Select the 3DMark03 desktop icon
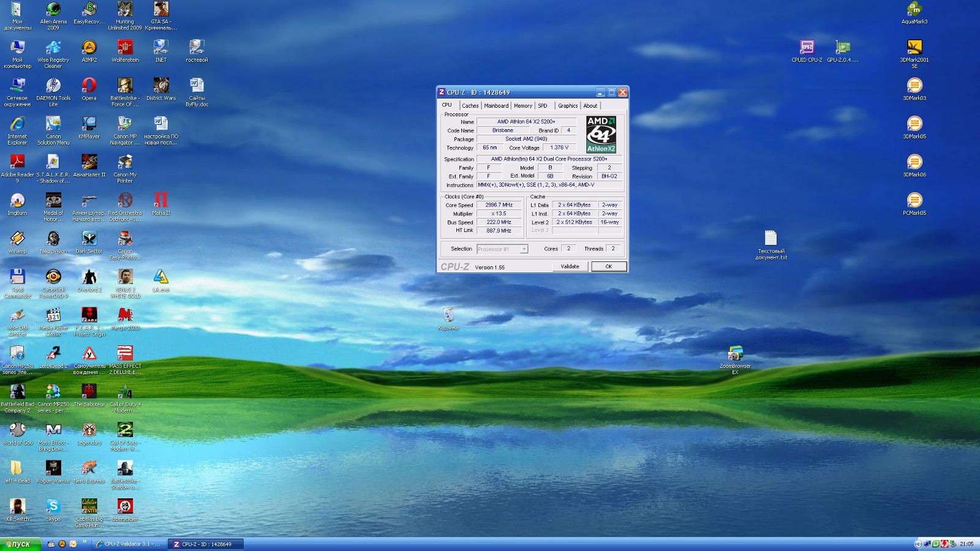 coord(914,90)
